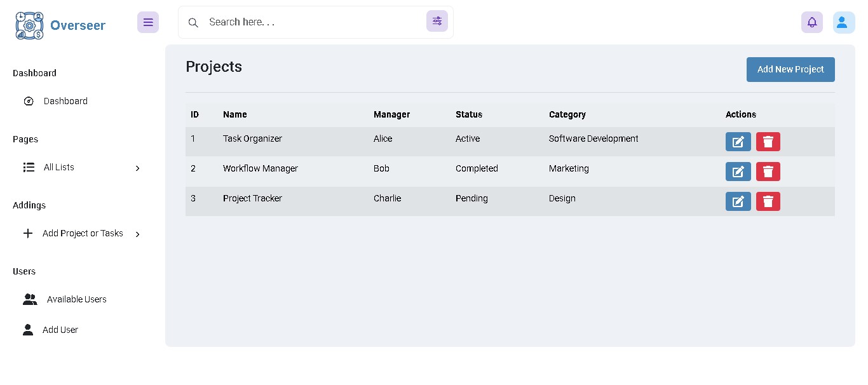Image resolution: width=868 pixels, height=385 pixels.
Task: Delete the Task Organizer project
Action: tap(768, 142)
